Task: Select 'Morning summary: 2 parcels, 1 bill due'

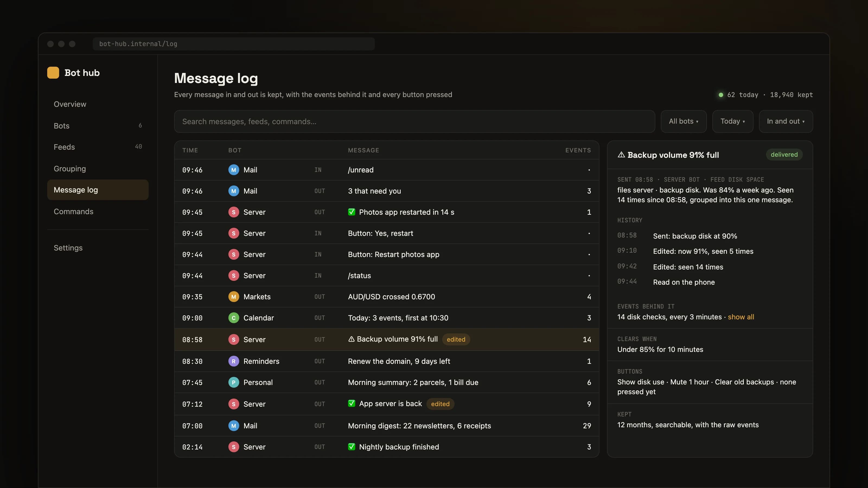Action: (413, 382)
